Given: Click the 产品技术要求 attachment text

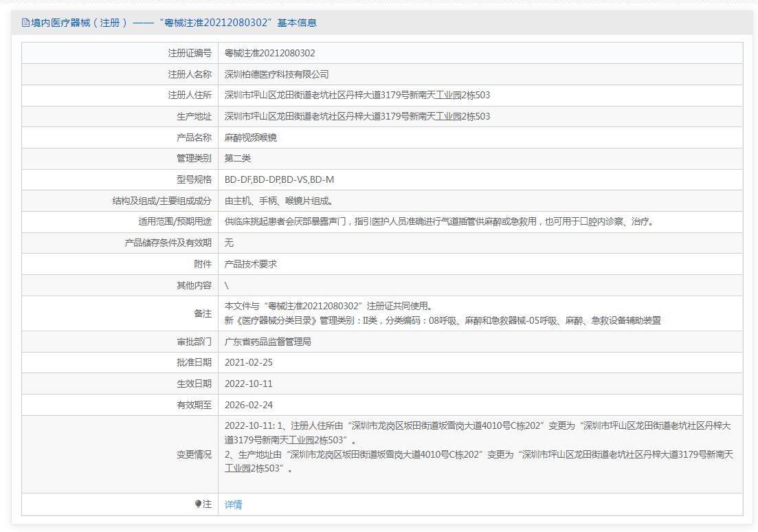Looking at the screenshot, I should (250, 264).
